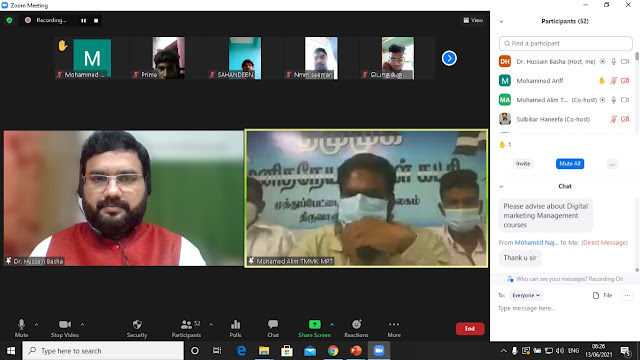Click the Mute All button
The width and height of the screenshot is (640, 360).
pos(570,164)
